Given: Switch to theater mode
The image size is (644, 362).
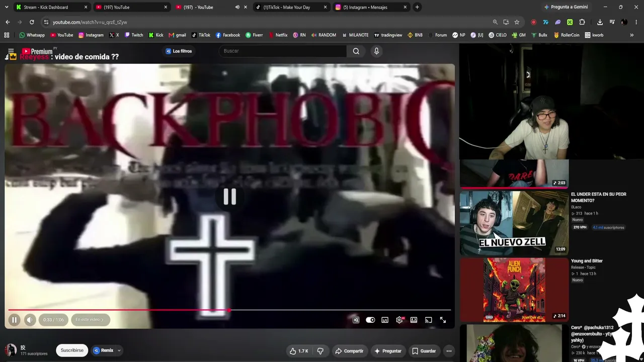Looking at the screenshot, I should click(x=414, y=320).
